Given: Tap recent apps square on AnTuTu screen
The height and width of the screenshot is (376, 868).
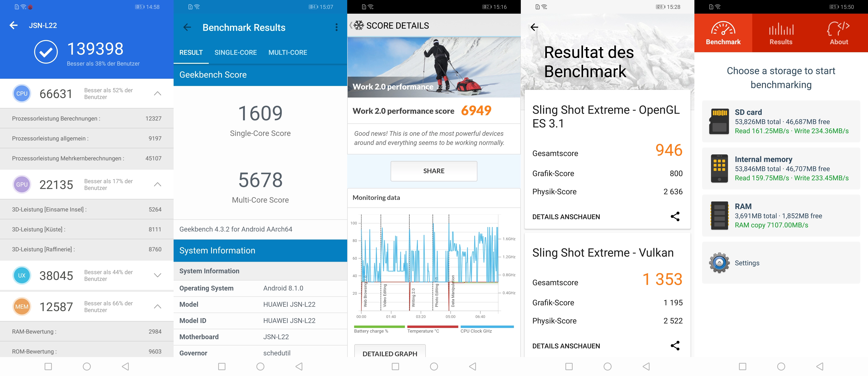Looking at the screenshot, I should 48,366.
